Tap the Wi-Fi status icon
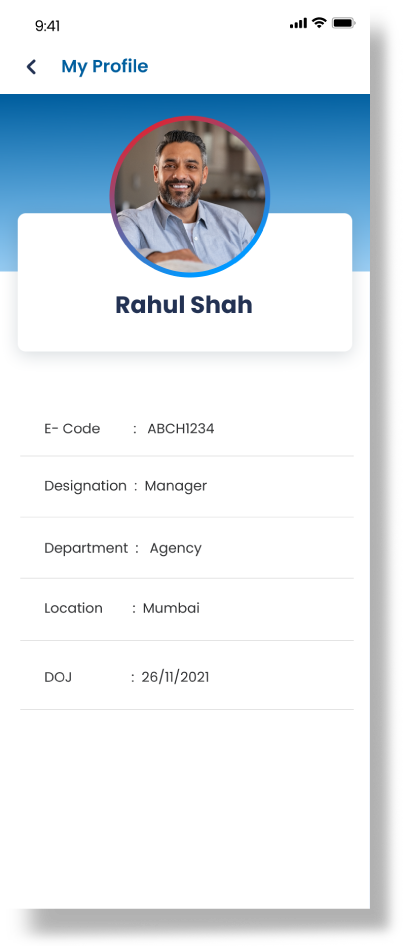 tap(319, 23)
